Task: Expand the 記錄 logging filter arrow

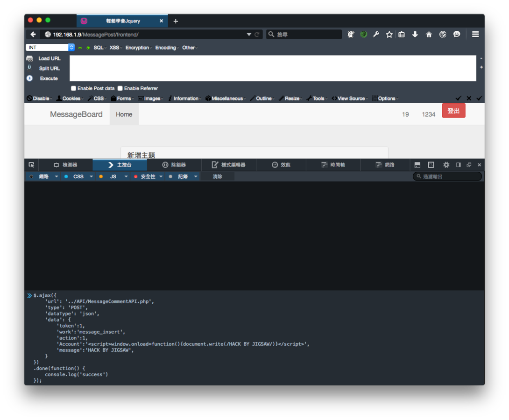Action: [x=196, y=176]
